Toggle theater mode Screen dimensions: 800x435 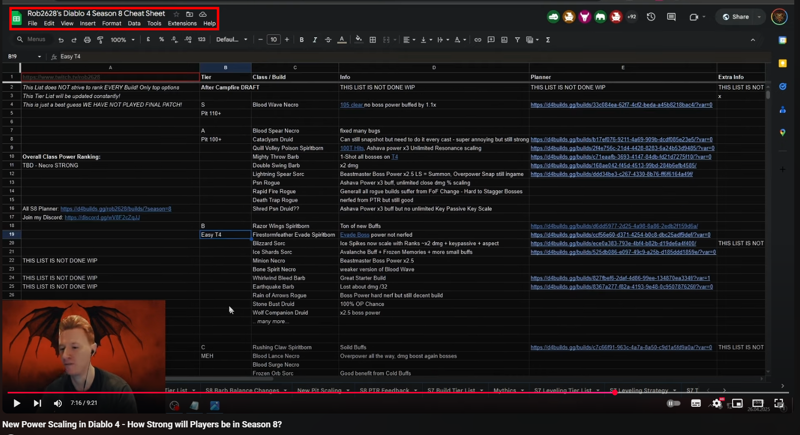(758, 403)
